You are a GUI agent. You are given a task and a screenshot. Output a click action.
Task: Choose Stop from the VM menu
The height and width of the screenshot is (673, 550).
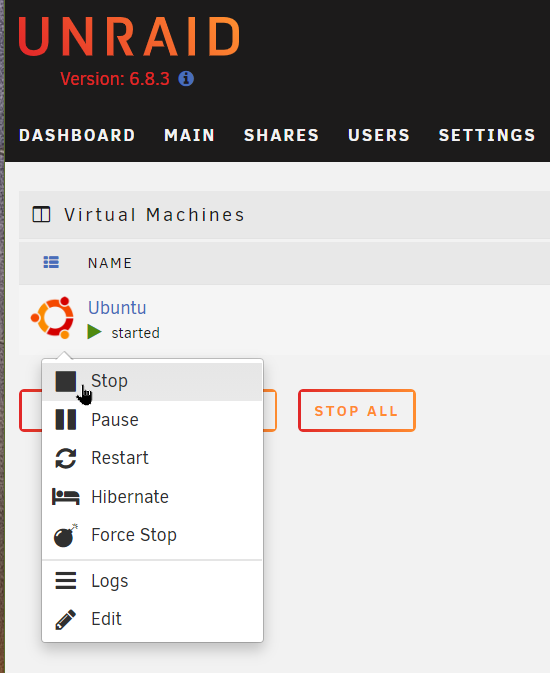152,382
